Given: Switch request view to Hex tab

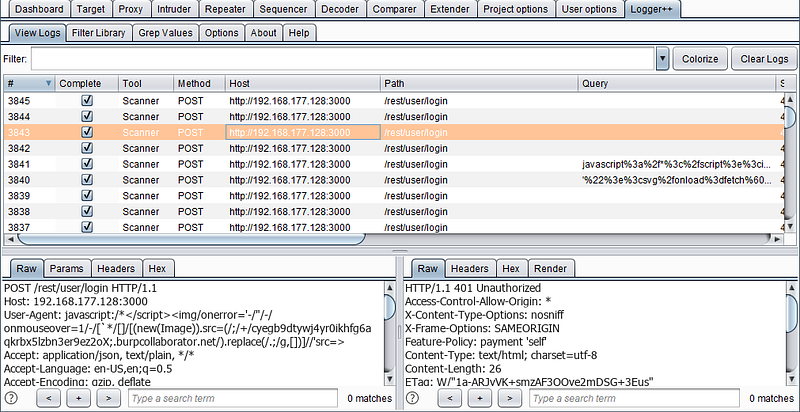Looking at the screenshot, I should [158, 269].
